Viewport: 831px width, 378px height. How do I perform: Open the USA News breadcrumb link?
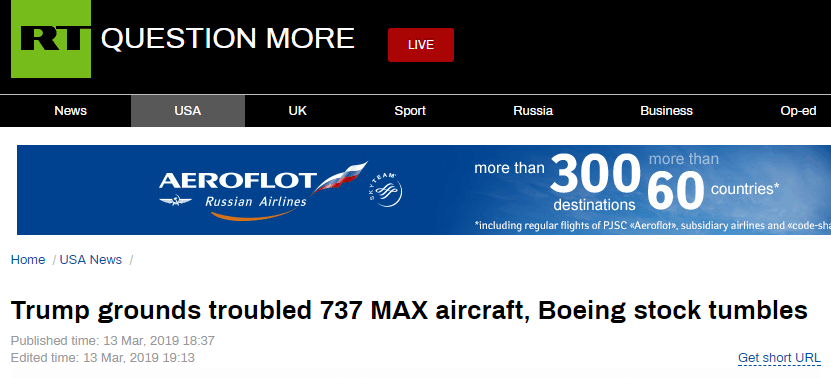tap(91, 260)
